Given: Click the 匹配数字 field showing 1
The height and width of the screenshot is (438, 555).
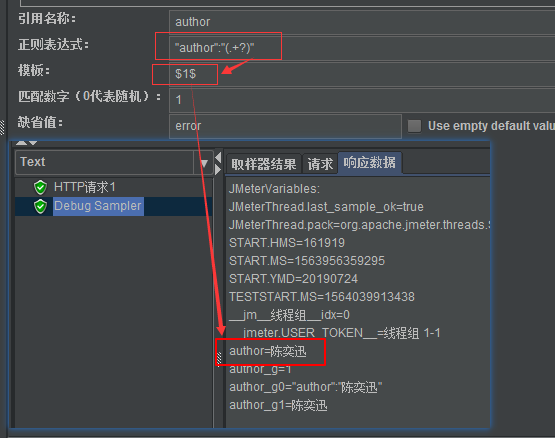Looking at the screenshot, I should click(x=362, y=100).
